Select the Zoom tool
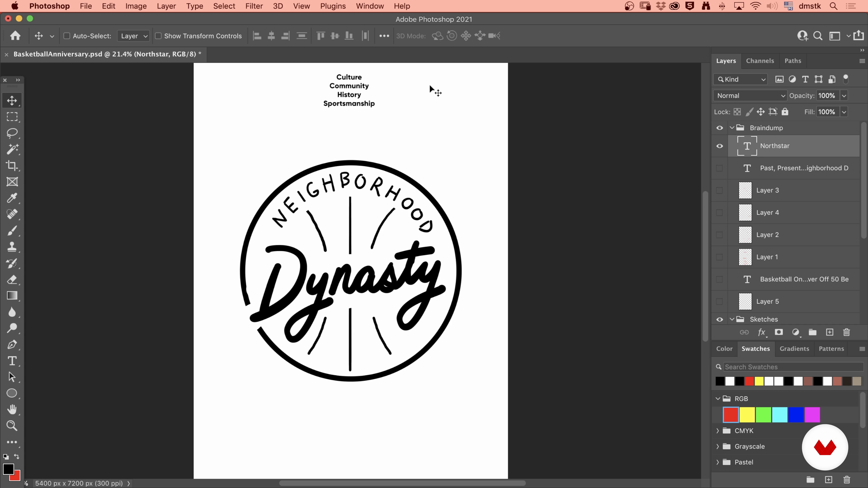868x488 pixels. pyautogui.click(x=12, y=426)
